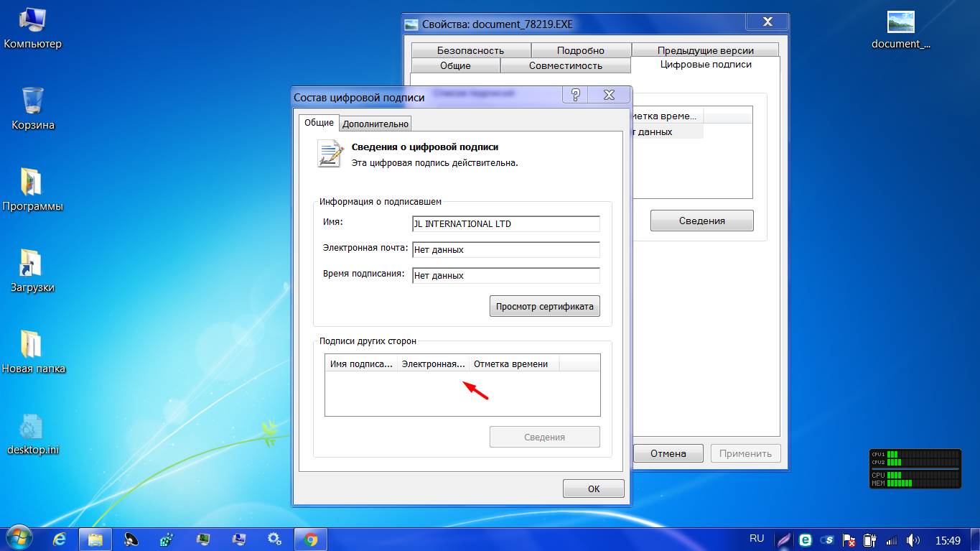Select the Загрузки shortcut on desktop
Viewport: 980px width, 551px height.
click(33, 272)
